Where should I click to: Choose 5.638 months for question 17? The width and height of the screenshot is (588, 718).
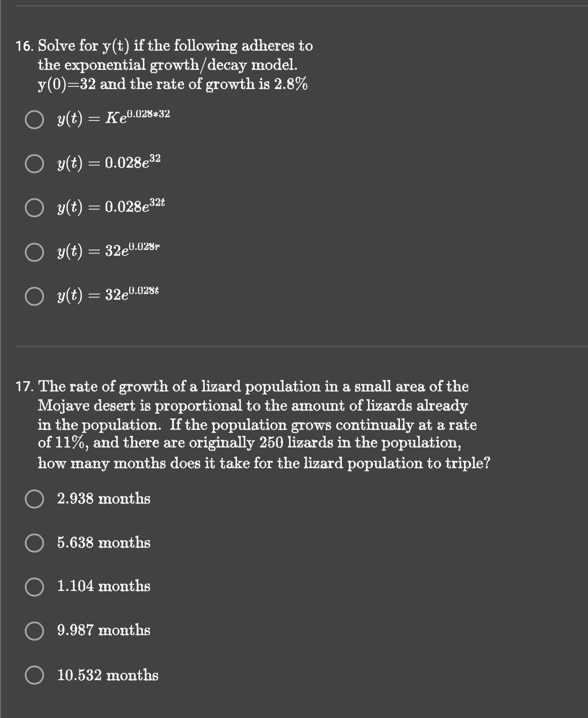[34, 543]
